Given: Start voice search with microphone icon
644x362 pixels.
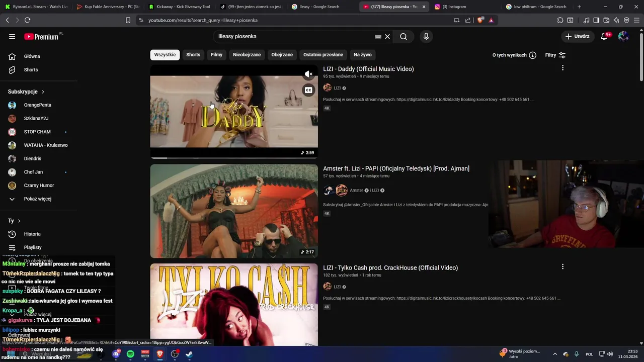Looking at the screenshot, I should click(x=426, y=36).
